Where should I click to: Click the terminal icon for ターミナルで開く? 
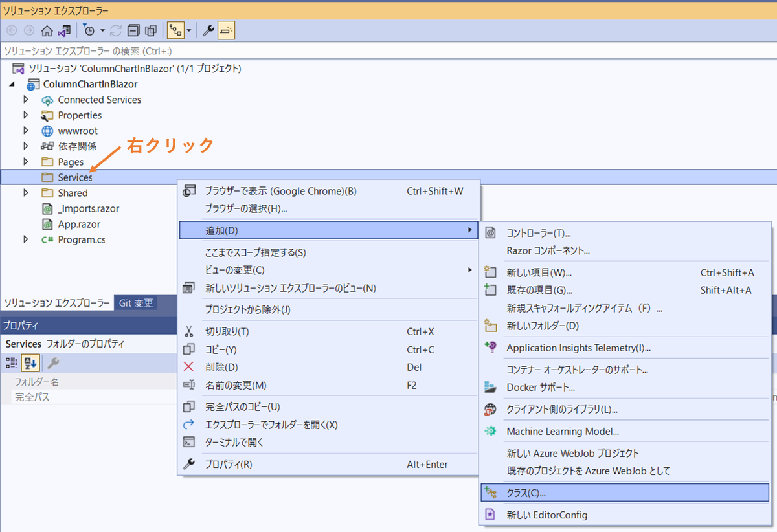tap(189, 443)
